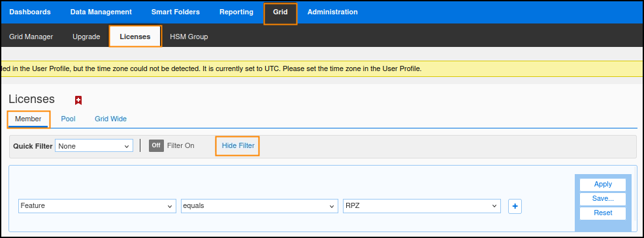Add another filter rule with plus icon
Viewport: 644px width, 238px height.
[x=515, y=207]
